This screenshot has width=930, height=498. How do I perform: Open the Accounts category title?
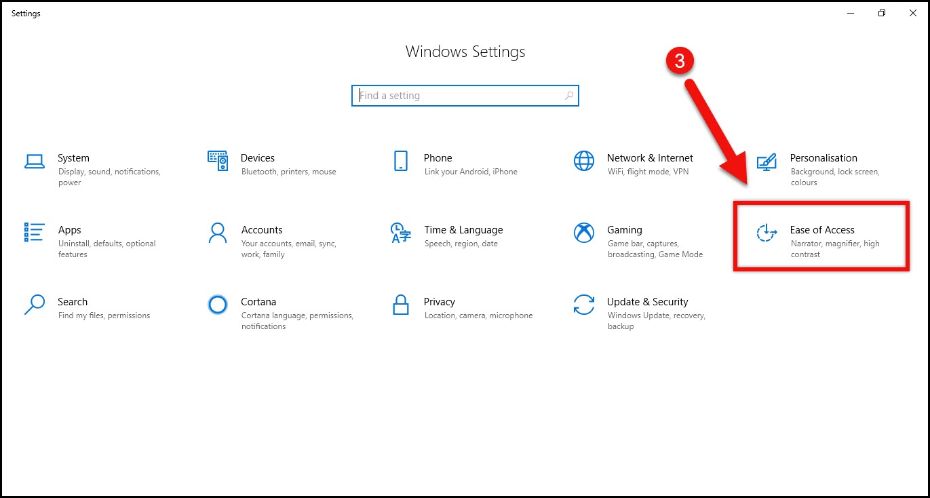coord(262,230)
